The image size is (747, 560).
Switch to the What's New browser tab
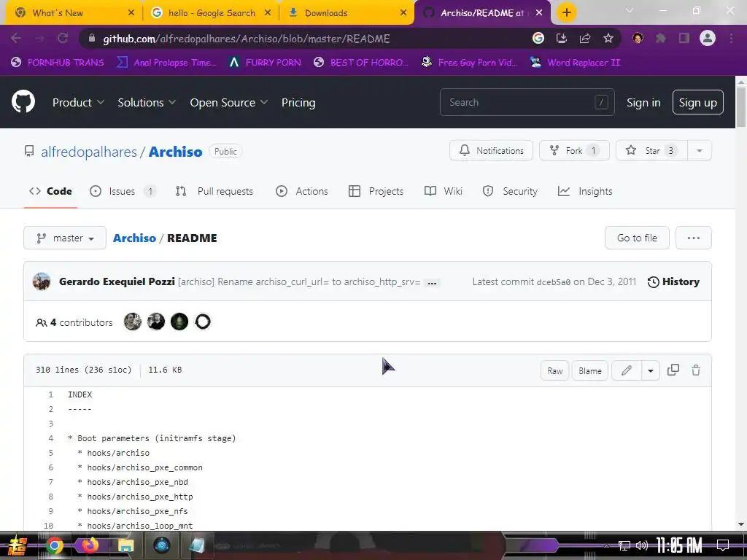72,13
